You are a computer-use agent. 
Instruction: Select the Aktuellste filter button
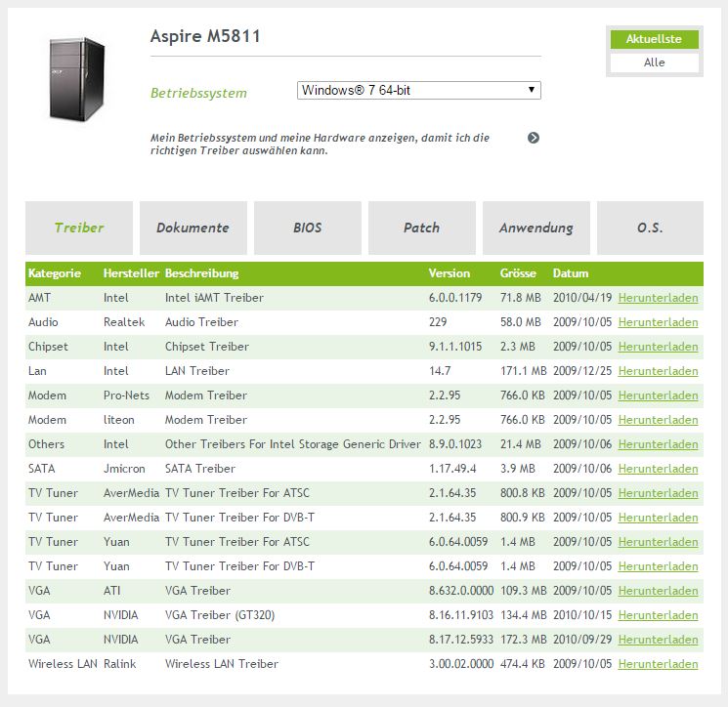pyautogui.click(x=654, y=39)
